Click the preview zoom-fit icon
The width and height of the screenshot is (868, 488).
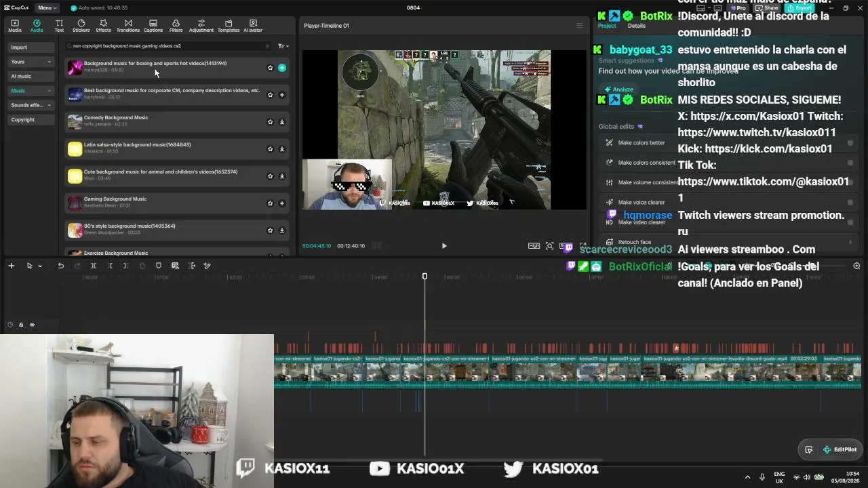click(x=550, y=246)
